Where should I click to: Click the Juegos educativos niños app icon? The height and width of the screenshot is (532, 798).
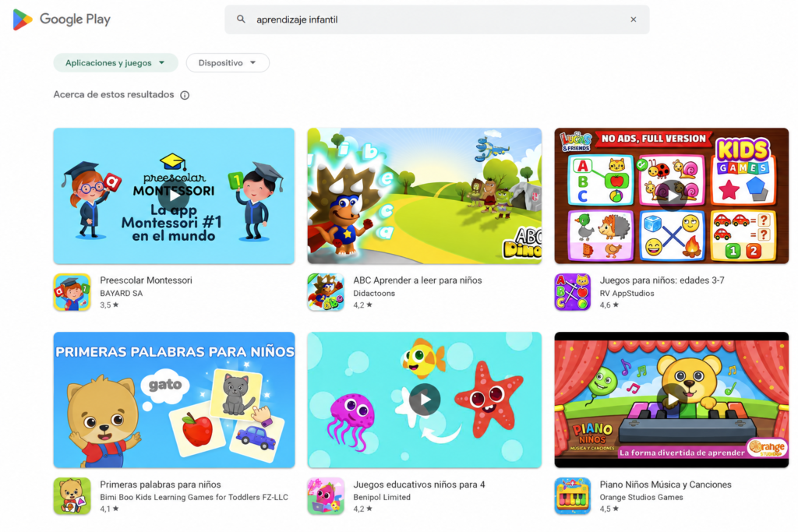[326, 496]
